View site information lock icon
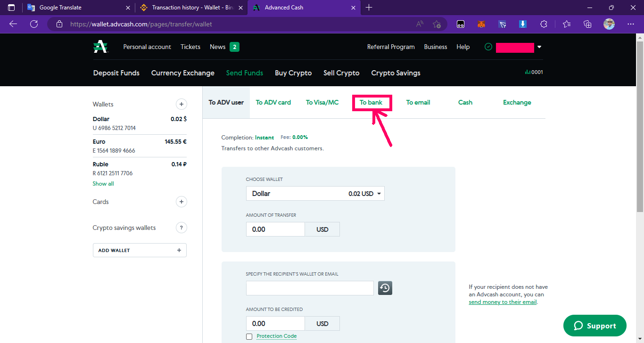This screenshot has height=343, width=644. point(59,24)
